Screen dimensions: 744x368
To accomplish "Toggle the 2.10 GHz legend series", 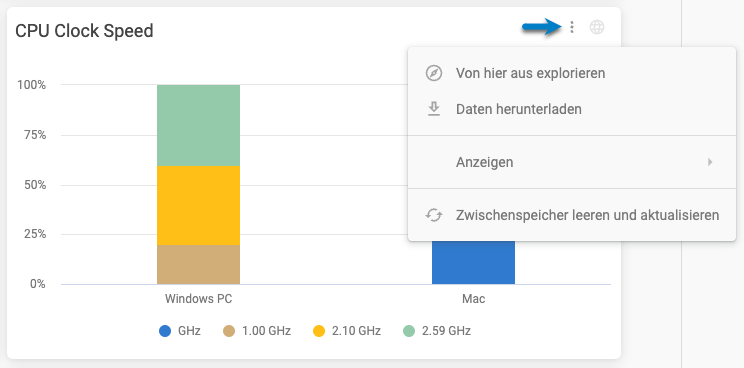I will click(346, 331).
